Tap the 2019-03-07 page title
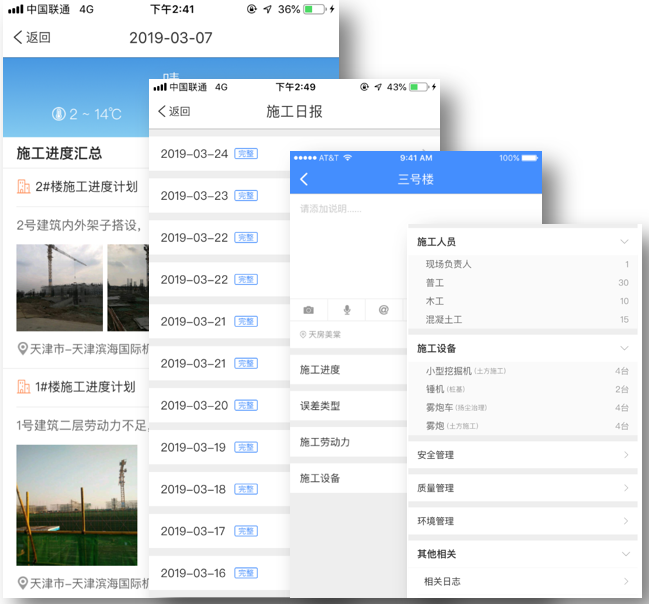 171,38
